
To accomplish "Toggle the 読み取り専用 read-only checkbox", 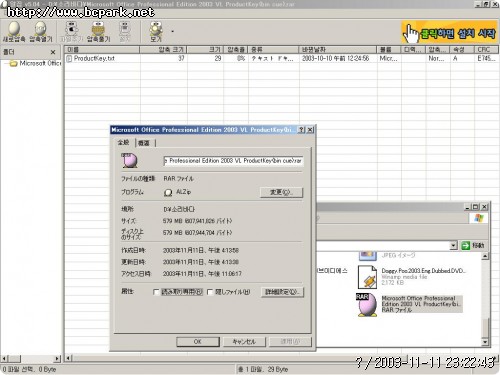I will tap(156, 292).
